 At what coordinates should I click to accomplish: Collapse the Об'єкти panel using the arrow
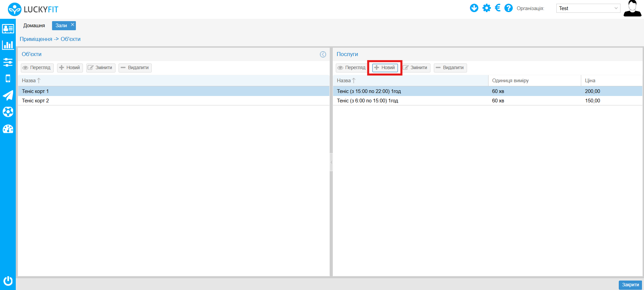tap(323, 54)
